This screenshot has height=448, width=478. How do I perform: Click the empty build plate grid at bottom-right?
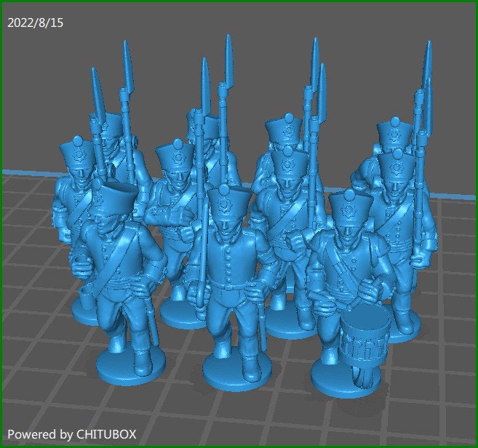(437, 378)
